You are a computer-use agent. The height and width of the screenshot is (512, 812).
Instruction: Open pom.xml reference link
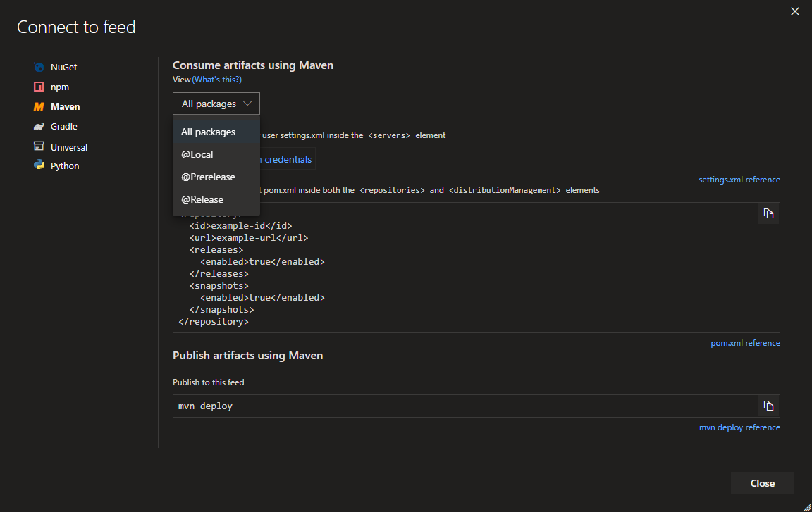pyautogui.click(x=745, y=343)
